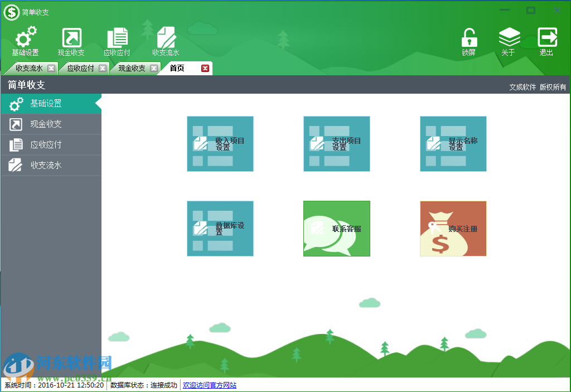
Task: Open 收支流水 toolbar icon
Action: [166, 41]
